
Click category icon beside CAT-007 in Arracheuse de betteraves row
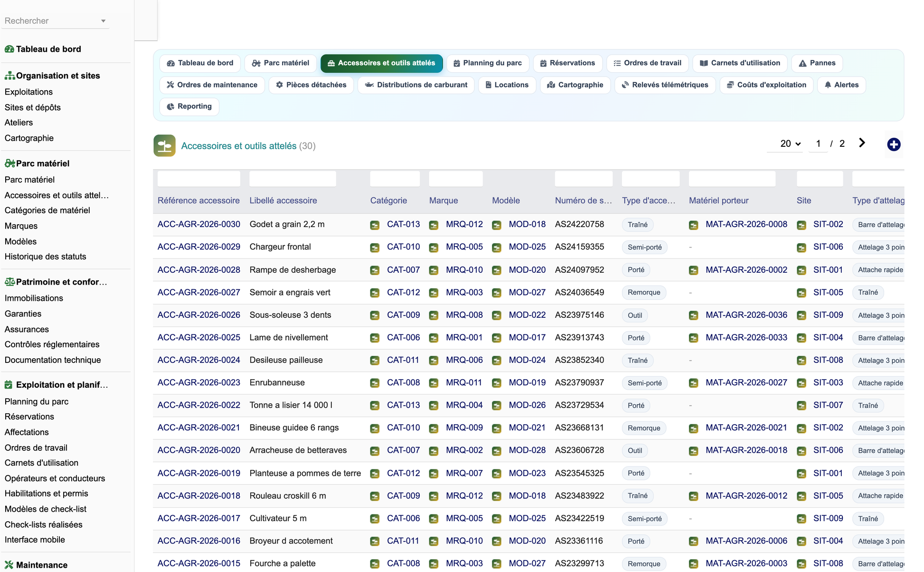[x=375, y=451]
